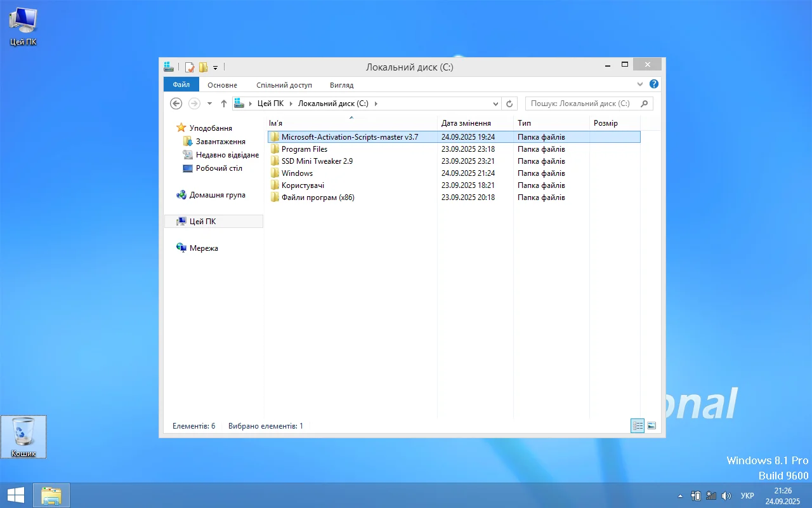The height and width of the screenshot is (508, 812).
Task: Switch to the Вигляд ribbon tab
Action: pos(341,84)
